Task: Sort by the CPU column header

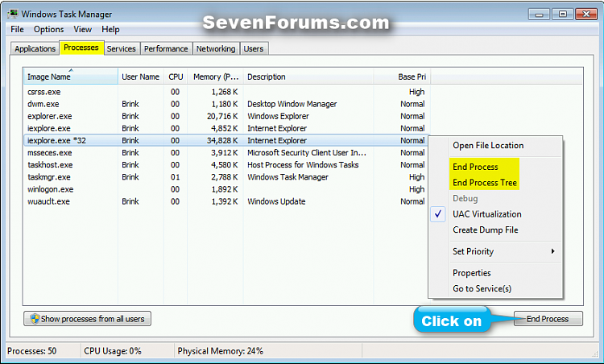Action: pos(176,77)
